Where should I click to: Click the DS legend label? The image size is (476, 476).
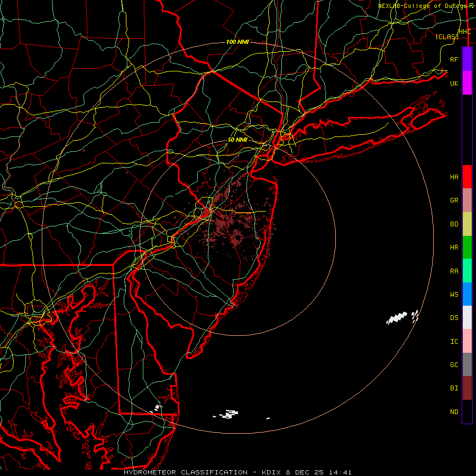coord(454,318)
